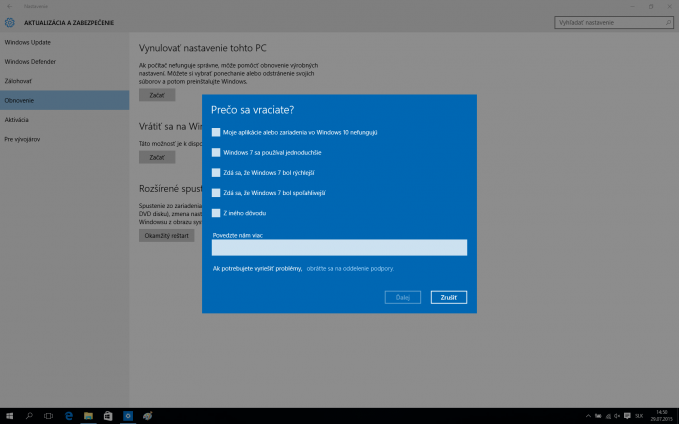
Task: Open the Aktivácia section
Action: 65,120
